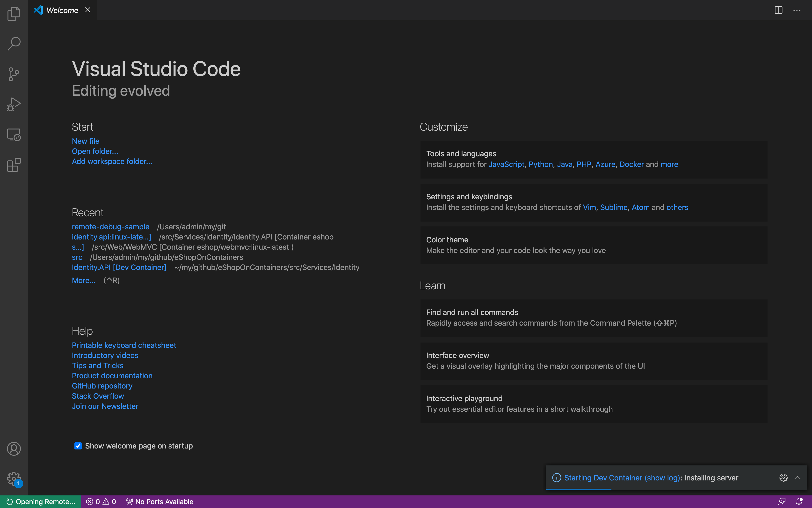Click the Tools and languages heading

461,154
